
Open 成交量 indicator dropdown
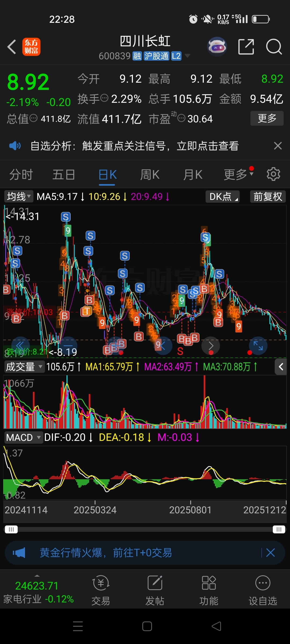(x=24, y=367)
